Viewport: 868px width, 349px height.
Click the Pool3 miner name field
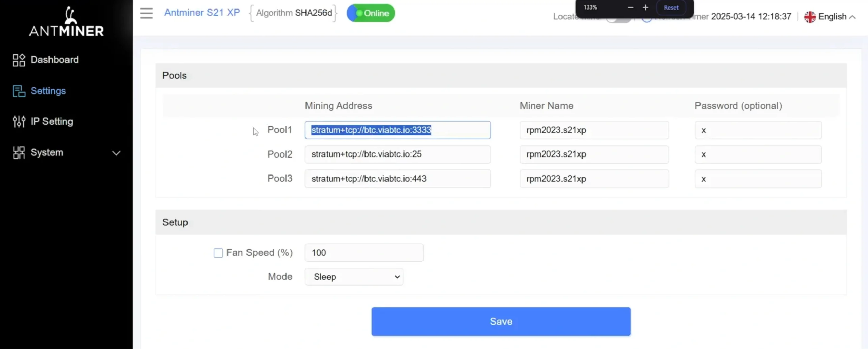point(594,179)
